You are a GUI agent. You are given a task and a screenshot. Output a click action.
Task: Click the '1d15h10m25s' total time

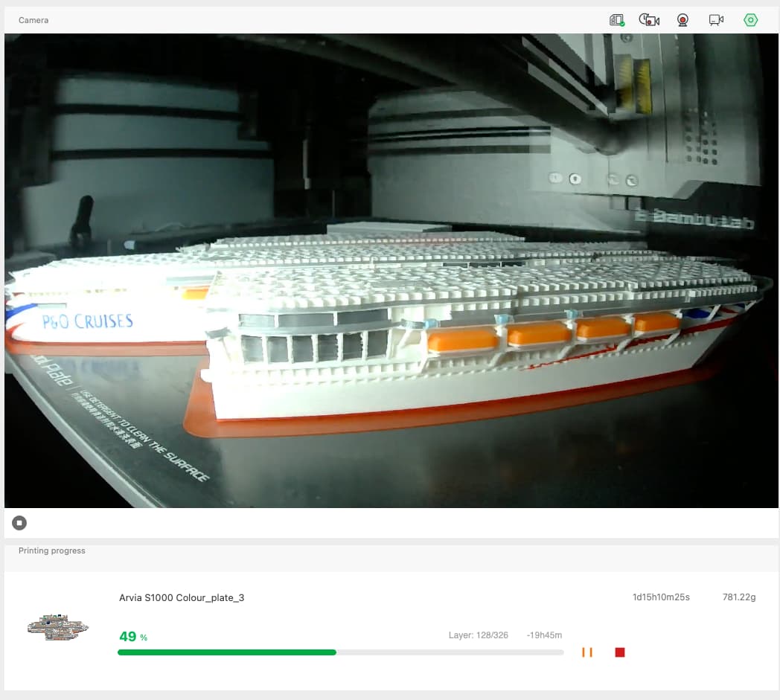[x=661, y=597]
